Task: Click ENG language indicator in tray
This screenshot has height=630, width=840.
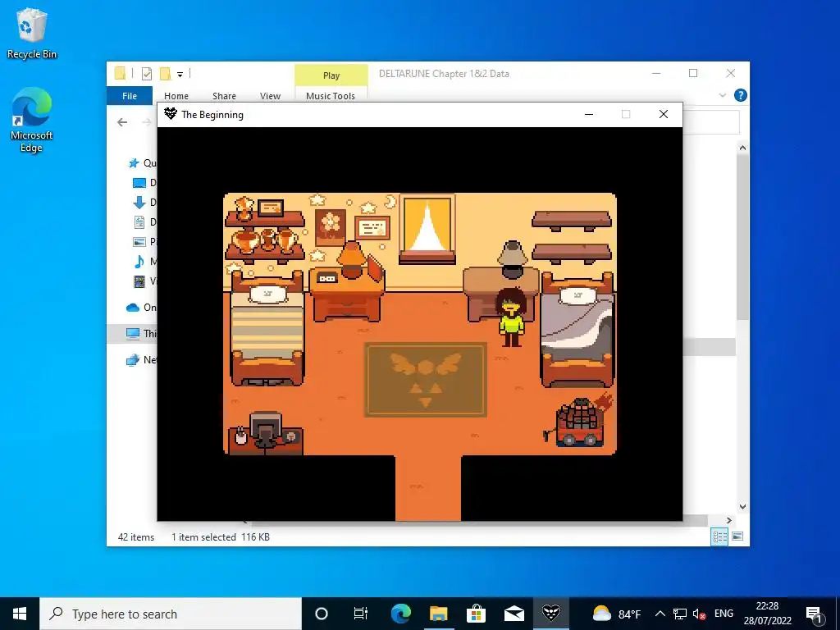Action: 724,614
